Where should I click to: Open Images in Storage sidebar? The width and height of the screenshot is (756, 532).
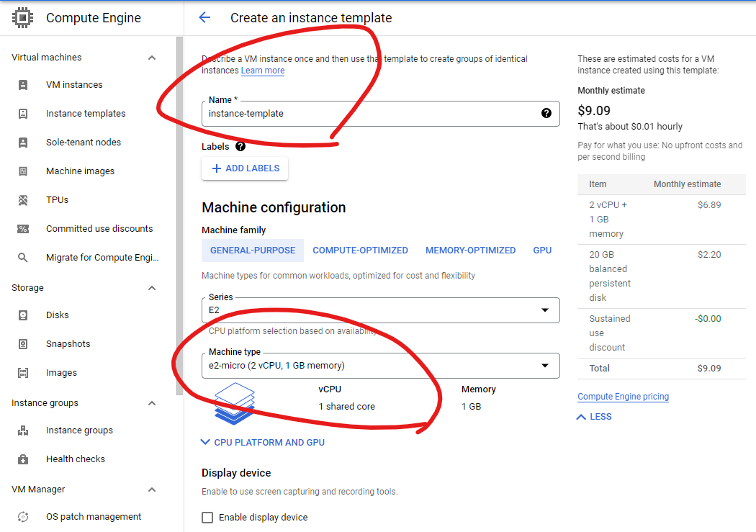click(x=61, y=372)
